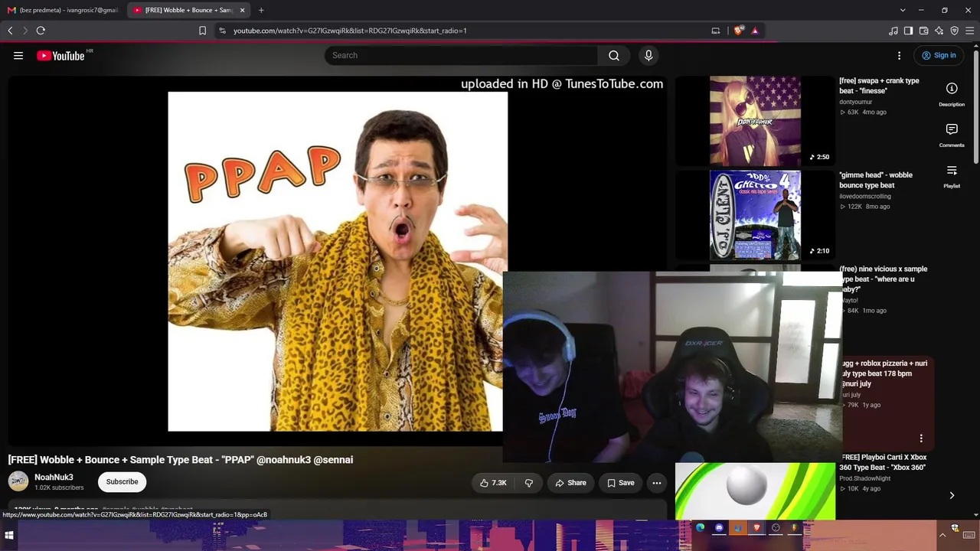Open the Xbox 360 beat thumbnail
The width and height of the screenshot is (980, 551).
pos(755,491)
